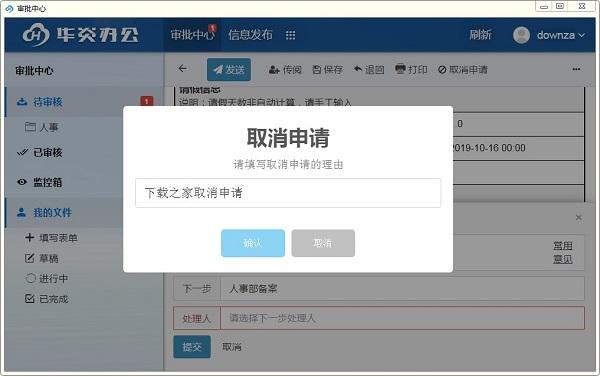600x376 pixels.
Task: Click the 提交 submit button
Action: 192,347
